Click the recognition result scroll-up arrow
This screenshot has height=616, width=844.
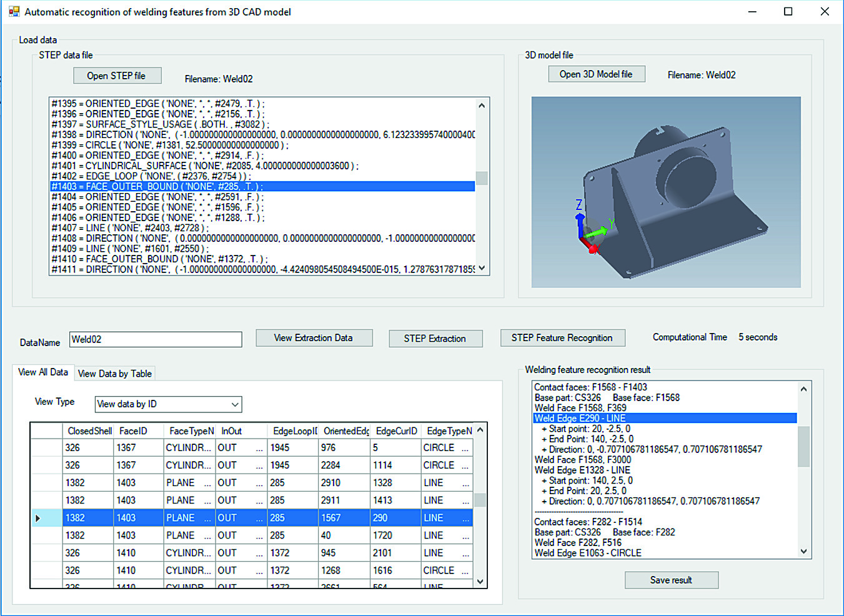point(804,389)
